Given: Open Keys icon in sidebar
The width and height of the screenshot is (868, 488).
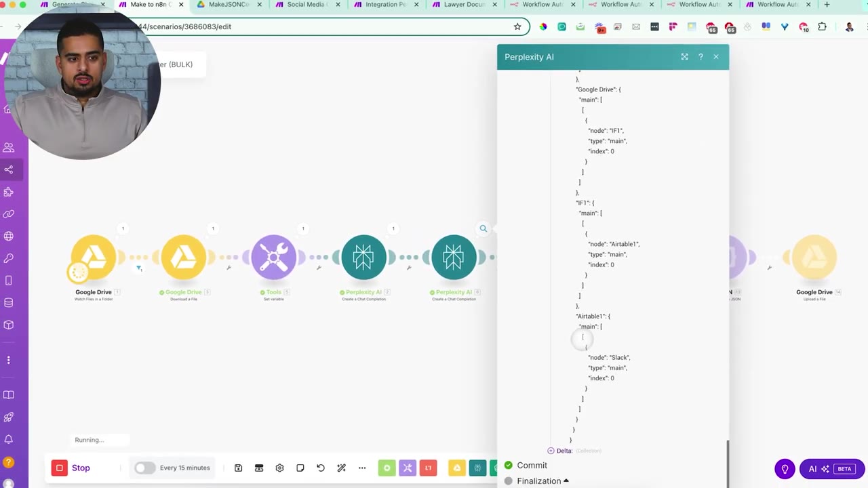Looking at the screenshot, I should (x=9, y=258).
